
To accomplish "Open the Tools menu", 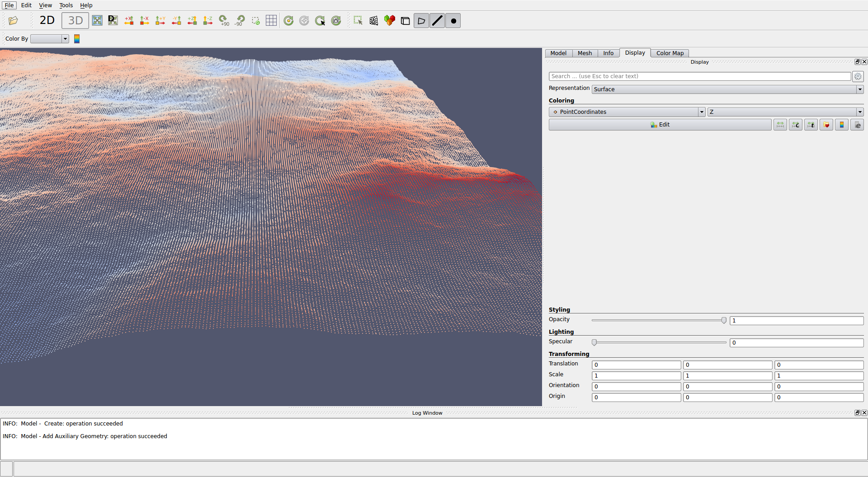I will [66, 5].
